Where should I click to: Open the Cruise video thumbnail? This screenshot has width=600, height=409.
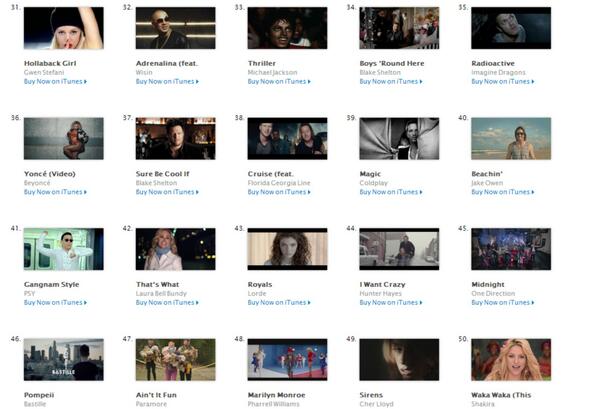pos(287,139)
